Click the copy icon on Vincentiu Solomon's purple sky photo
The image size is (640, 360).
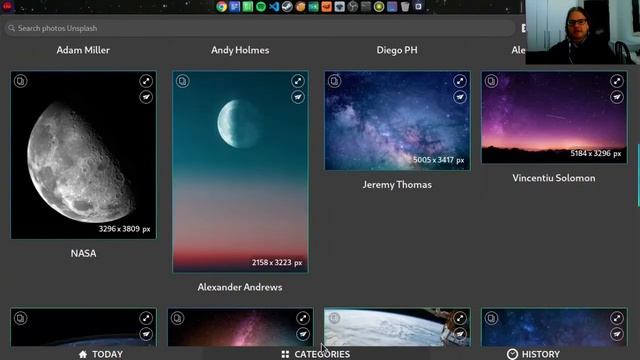[x=491, y=81]
